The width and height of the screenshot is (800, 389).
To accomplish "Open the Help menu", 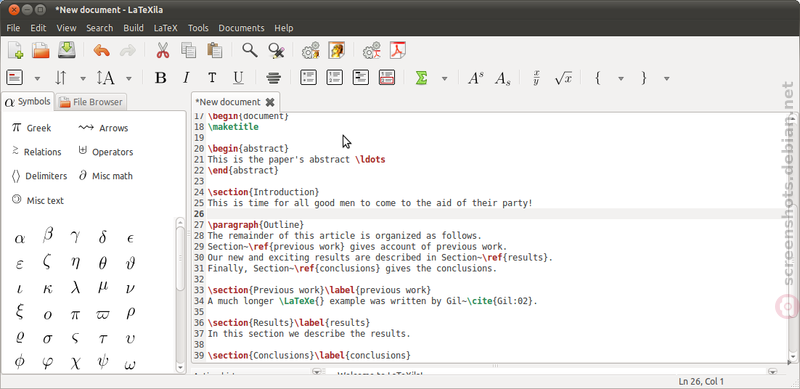I will 284,28.
